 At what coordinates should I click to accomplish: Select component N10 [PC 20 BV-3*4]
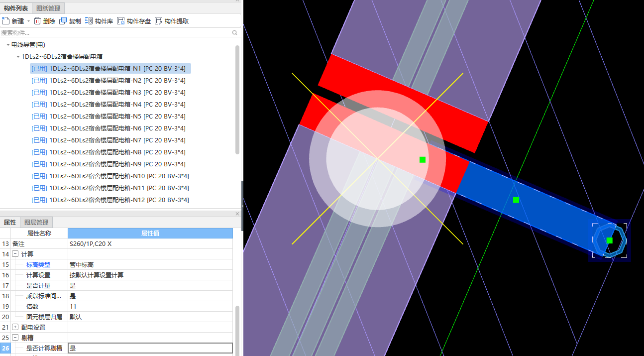(x=110, y=176)
